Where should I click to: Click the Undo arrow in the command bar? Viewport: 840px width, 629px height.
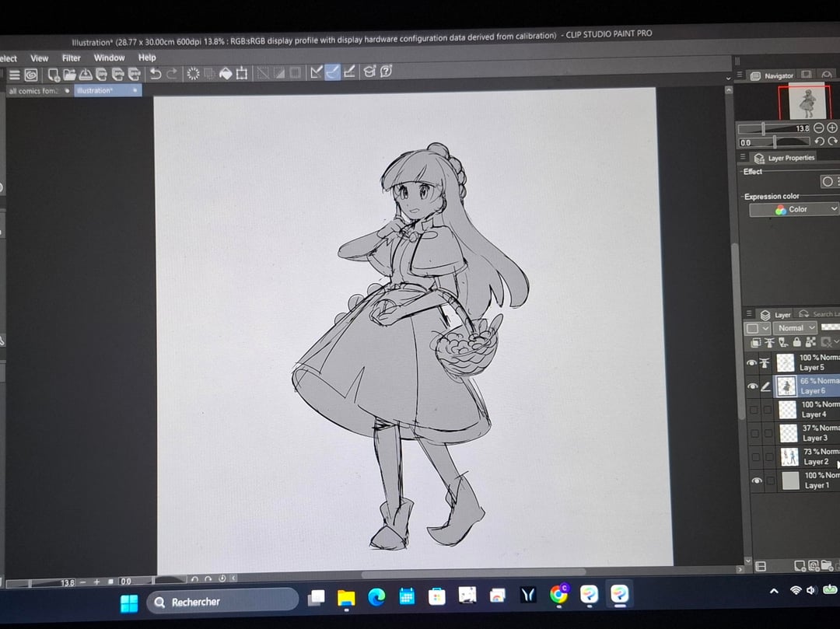click(x=156, y=74)
